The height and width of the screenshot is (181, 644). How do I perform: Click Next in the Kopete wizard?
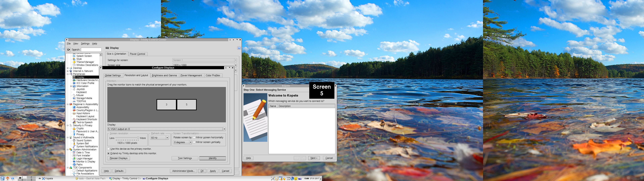314,158
